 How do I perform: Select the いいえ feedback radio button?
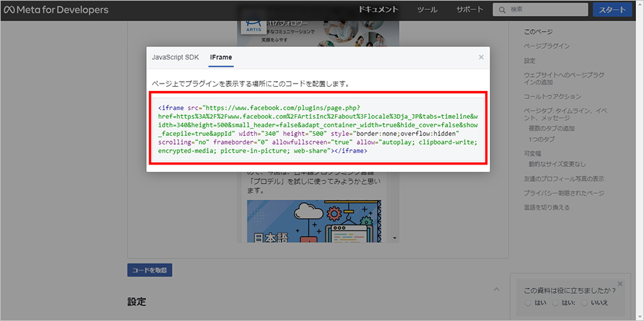point(584,303)
